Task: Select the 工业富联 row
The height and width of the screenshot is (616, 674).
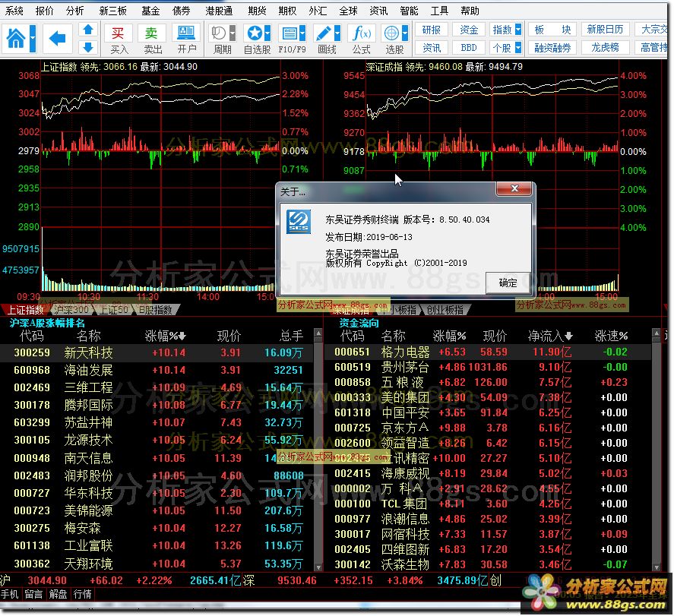Action: (157, 545)
